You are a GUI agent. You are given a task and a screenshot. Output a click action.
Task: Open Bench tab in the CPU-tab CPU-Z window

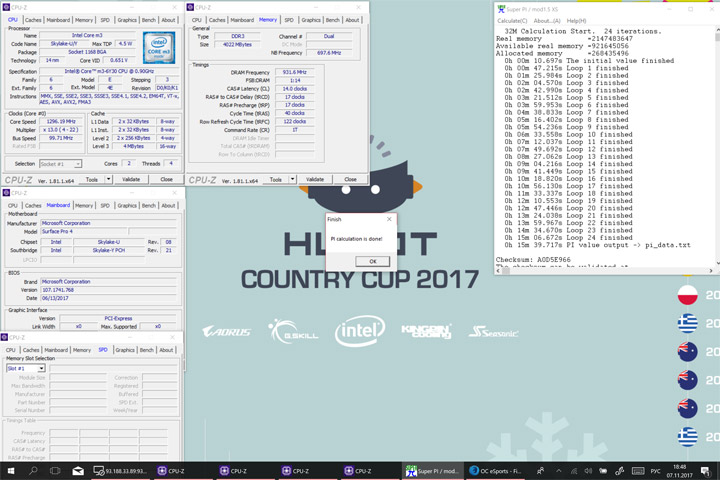click(x=148, y=20)
